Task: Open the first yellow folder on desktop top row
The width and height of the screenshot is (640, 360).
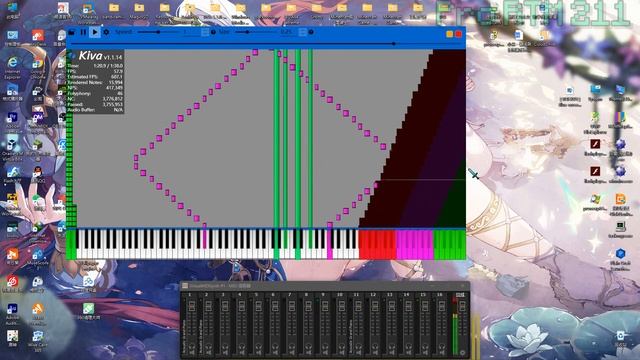Action: pyautogui.click(x=113, y=8)
